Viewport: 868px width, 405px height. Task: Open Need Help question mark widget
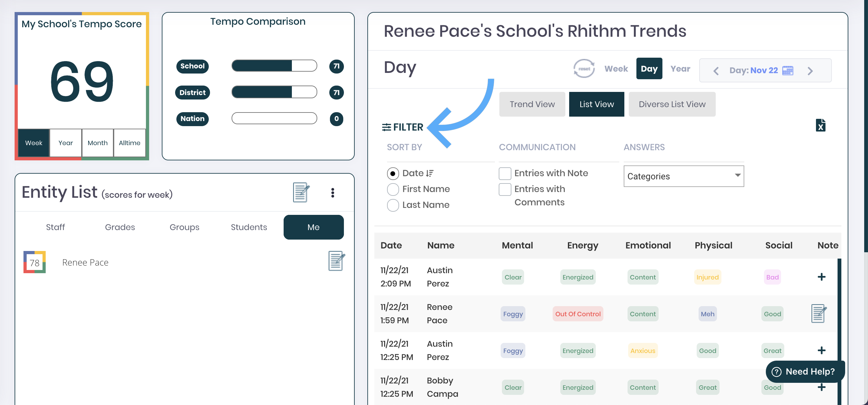[x=805, y=371]
